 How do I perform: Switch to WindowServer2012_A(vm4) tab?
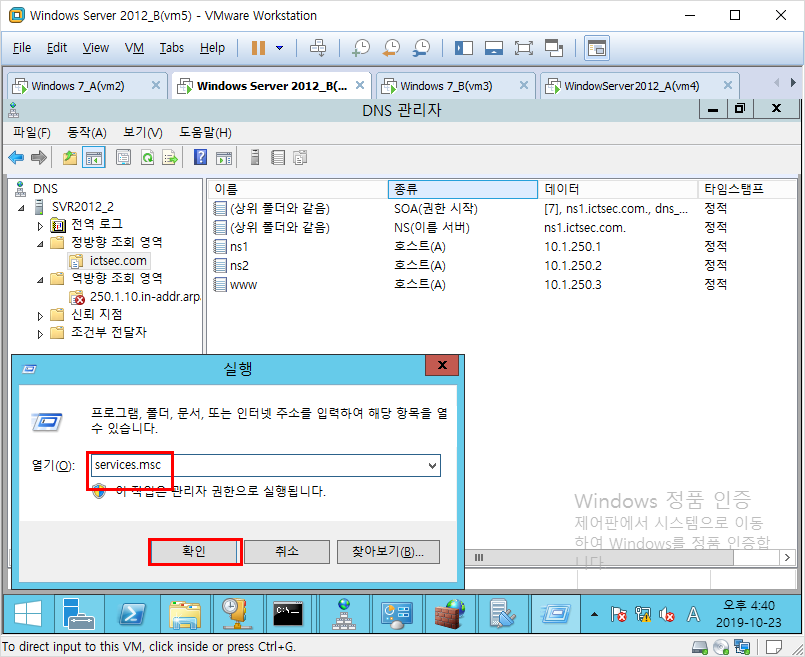631,86
